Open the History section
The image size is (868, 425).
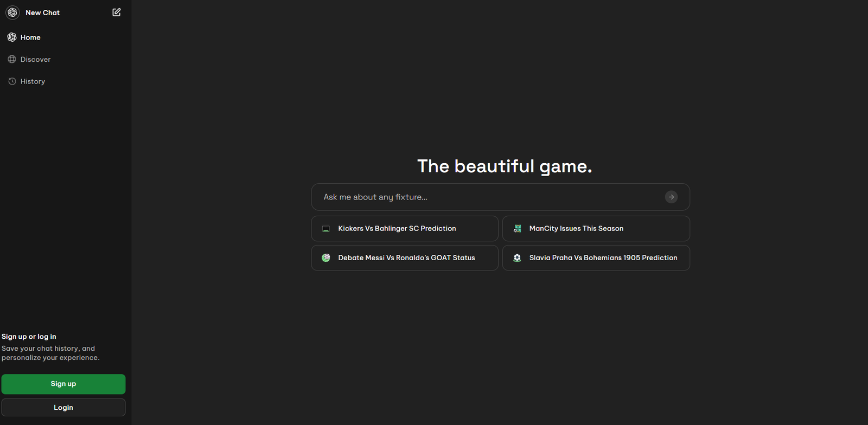click(33, 81)
